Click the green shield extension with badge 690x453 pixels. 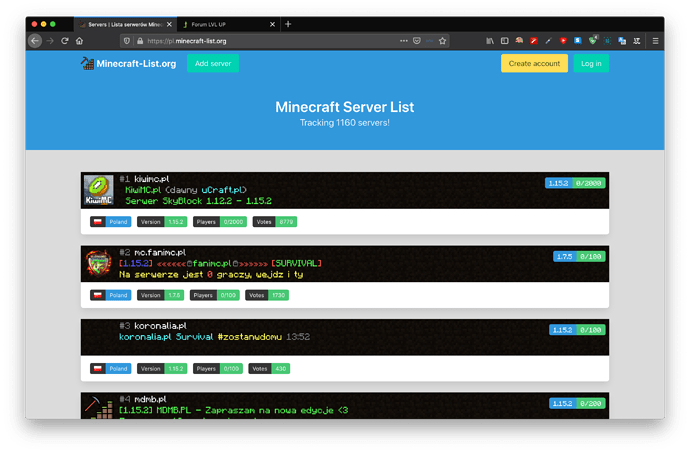pos(593,41)
